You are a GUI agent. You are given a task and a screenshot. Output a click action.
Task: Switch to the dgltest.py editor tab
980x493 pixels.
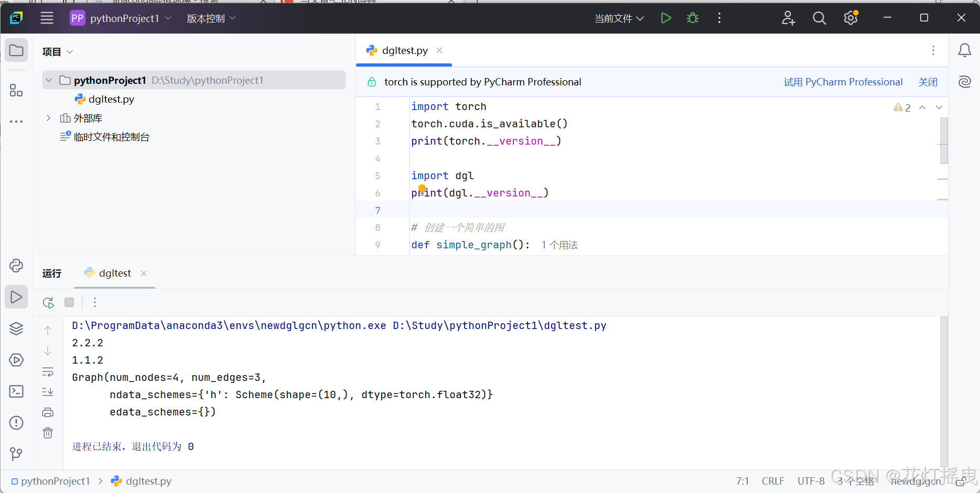(404, 50)
